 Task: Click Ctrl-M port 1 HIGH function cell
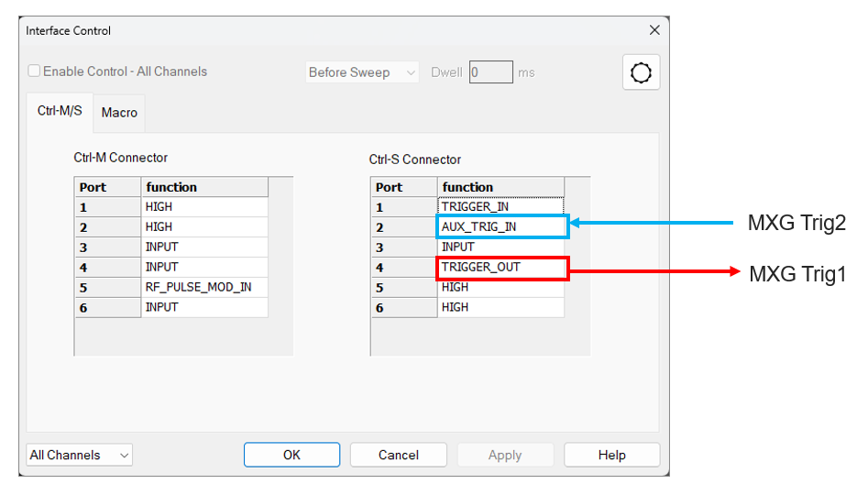pyautogui.click(x=204, y=207)
